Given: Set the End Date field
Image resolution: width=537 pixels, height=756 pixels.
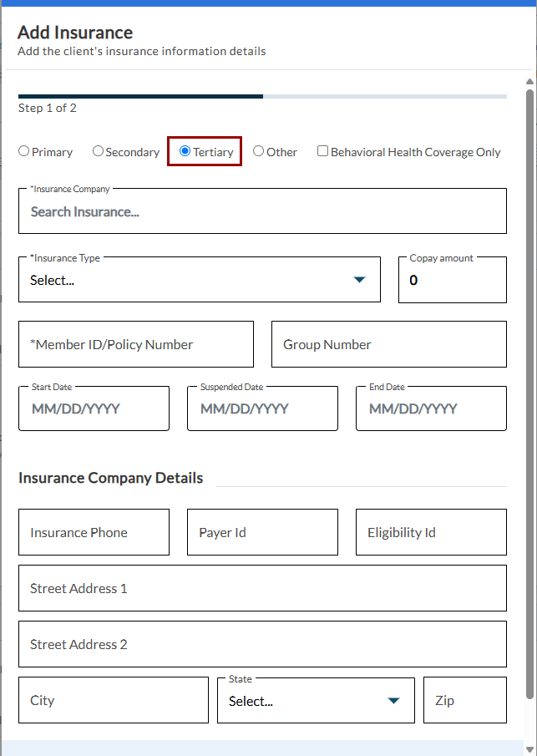Looking at the screenshot, I should tap(431, 409).
